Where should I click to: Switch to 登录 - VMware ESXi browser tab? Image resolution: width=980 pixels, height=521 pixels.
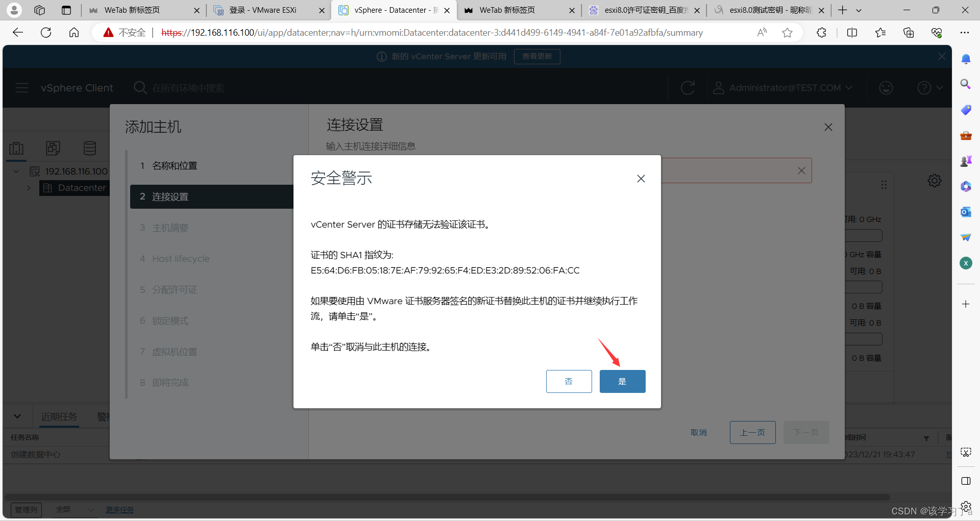pos(268,10)
